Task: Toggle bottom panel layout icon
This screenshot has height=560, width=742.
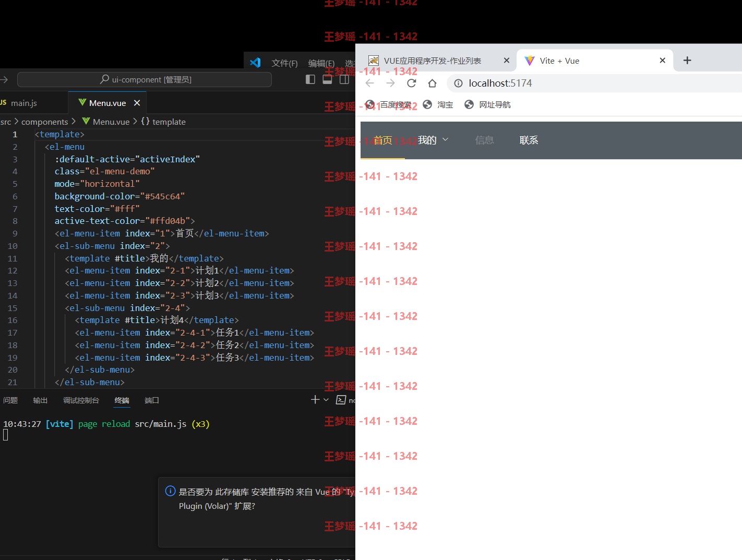Action: [x=327, y=79]
